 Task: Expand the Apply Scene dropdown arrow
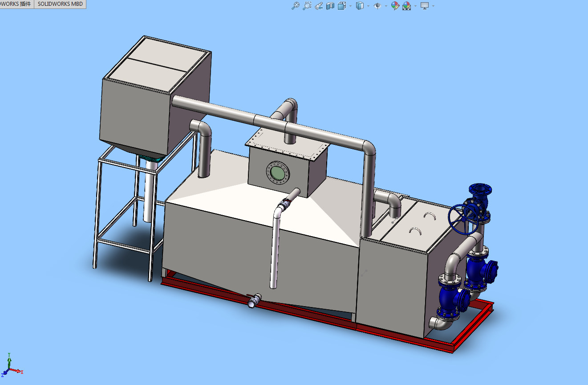pos(415,6)
